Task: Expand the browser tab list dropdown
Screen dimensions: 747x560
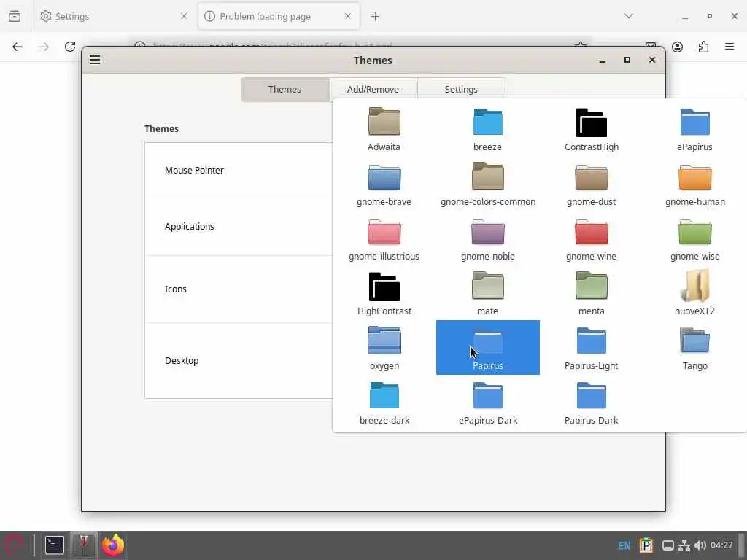Action: (629, 16)
